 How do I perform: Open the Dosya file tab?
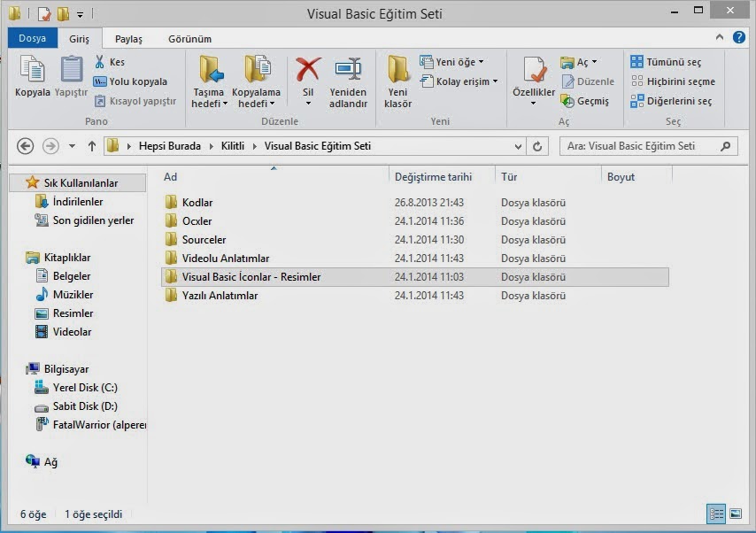pyautogui.click(x=32, y=38)
